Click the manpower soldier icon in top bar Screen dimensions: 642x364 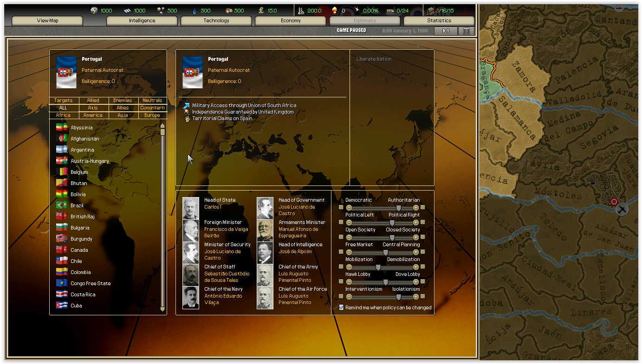pyautogui.click(x=300, y=10)
